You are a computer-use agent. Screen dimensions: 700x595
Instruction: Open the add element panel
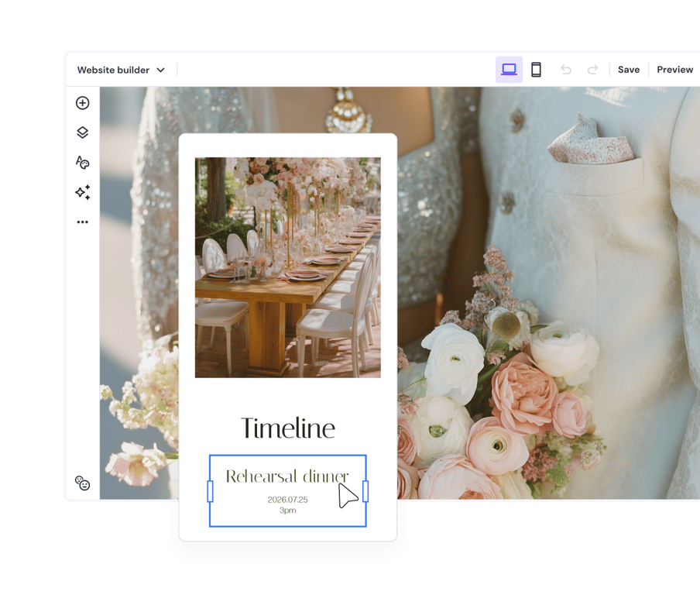coord(82,102)
